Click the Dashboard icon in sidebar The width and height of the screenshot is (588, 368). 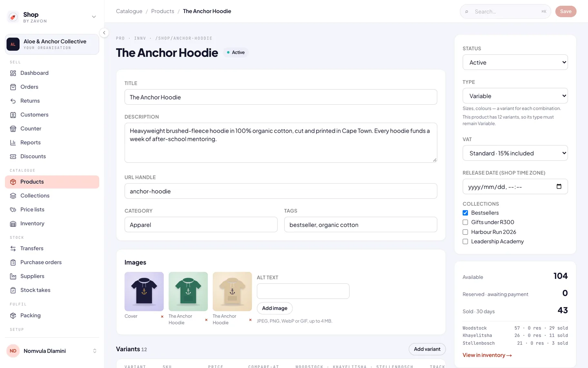click(13, 73)
